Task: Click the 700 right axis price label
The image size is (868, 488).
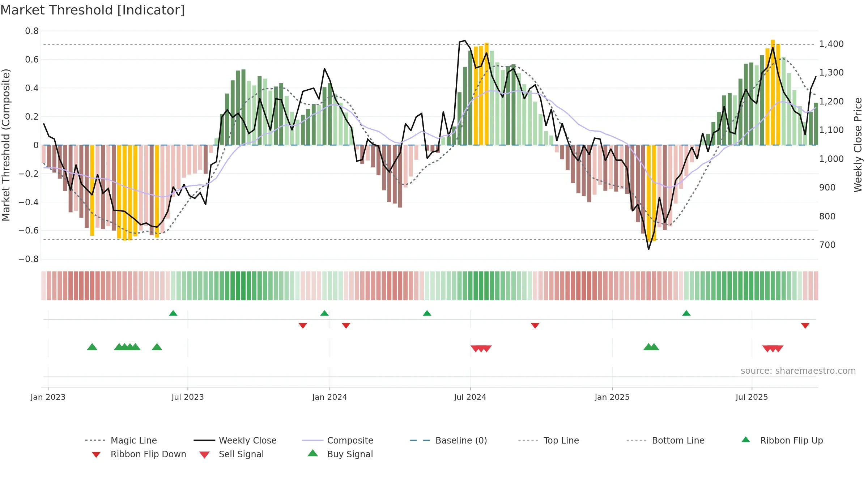Action: [827, 245]
